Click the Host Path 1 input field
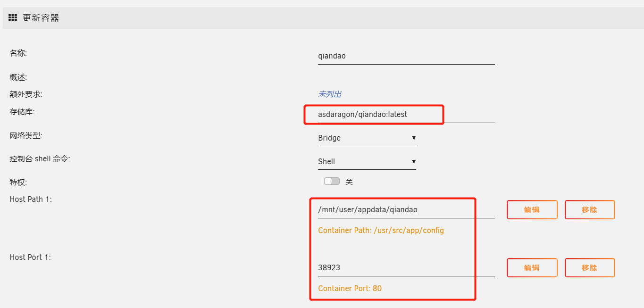644x308 pixels. [x=406, y=210]
